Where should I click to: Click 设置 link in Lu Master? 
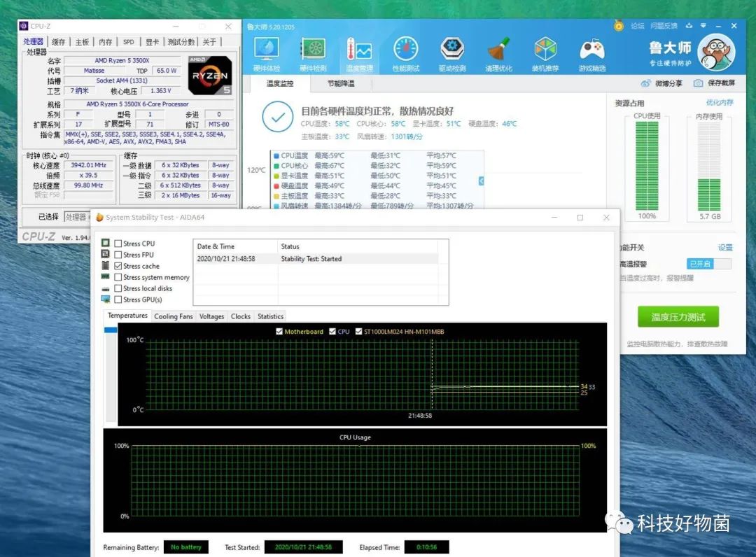click(x=725, y=247)
